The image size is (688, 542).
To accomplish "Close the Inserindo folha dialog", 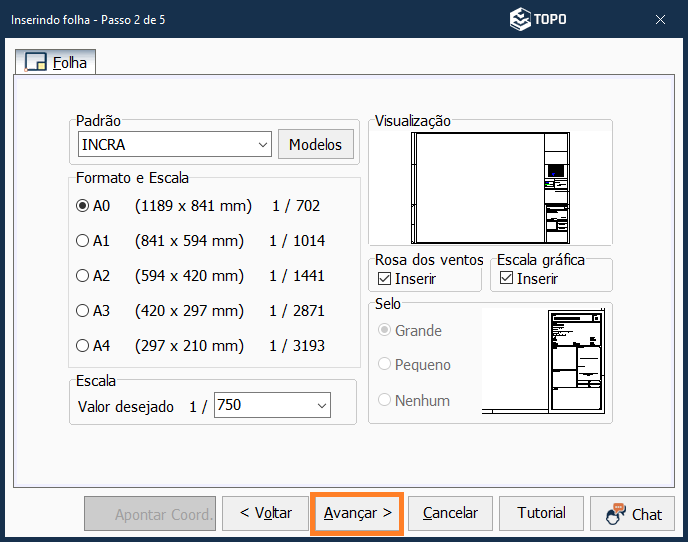I will click(661, 19).
